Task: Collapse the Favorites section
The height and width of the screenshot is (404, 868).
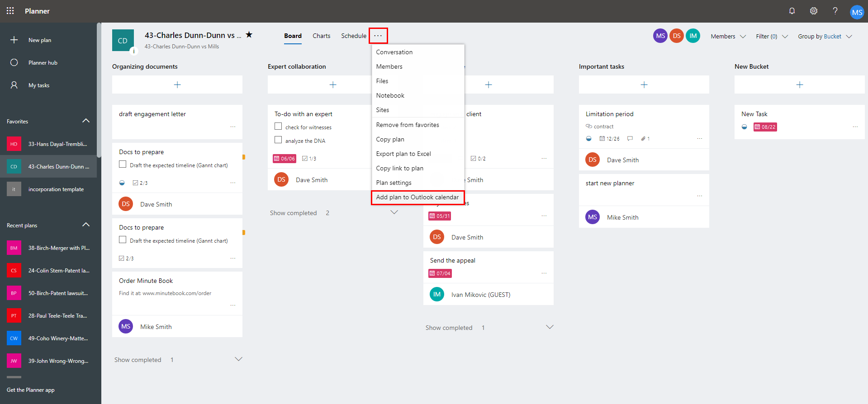Action: pyautogui.click(x=86, y=121)
